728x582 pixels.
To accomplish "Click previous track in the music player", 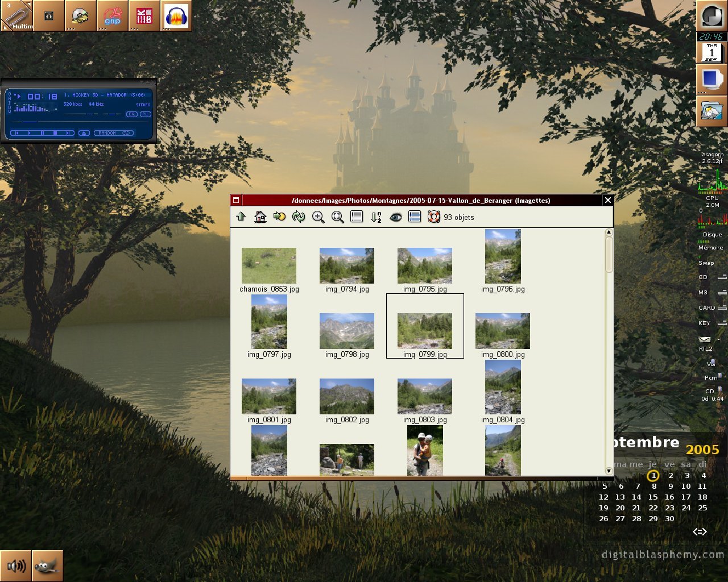I will coord(16,133).
